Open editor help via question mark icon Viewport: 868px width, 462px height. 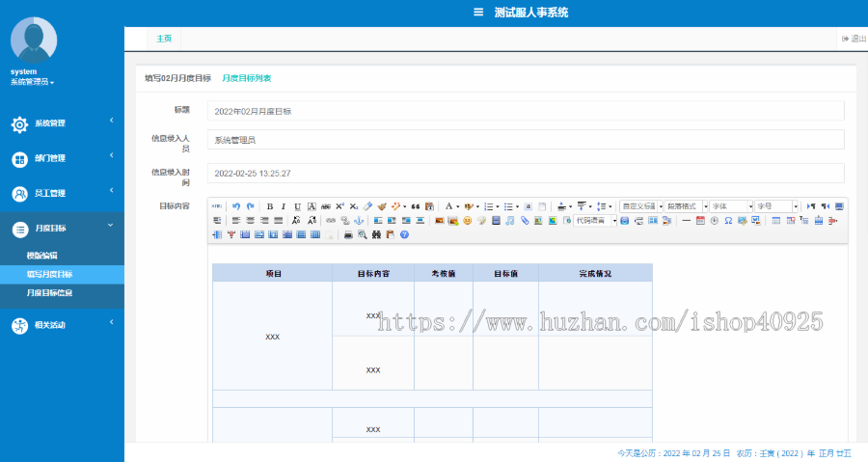pos(404,234)
